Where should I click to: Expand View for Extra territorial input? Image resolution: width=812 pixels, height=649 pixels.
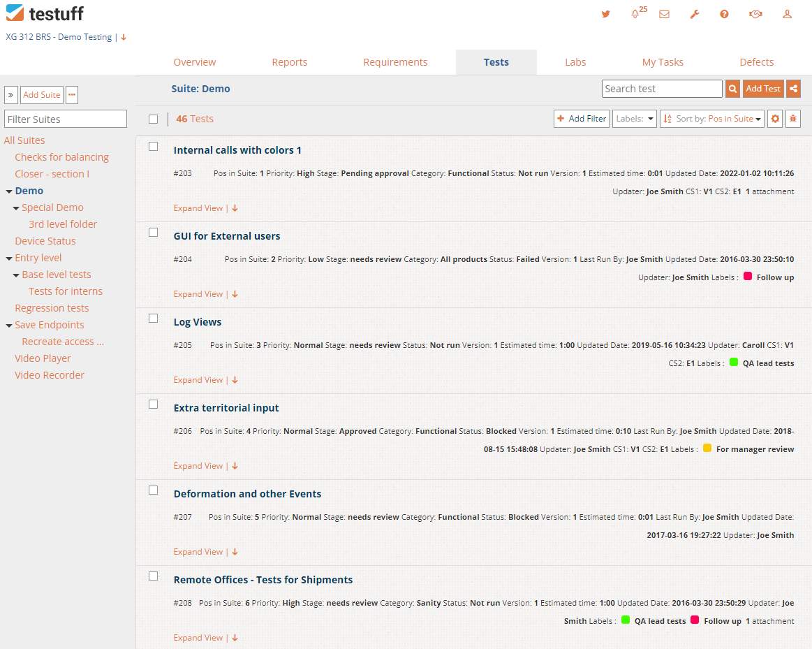[205, 466]
